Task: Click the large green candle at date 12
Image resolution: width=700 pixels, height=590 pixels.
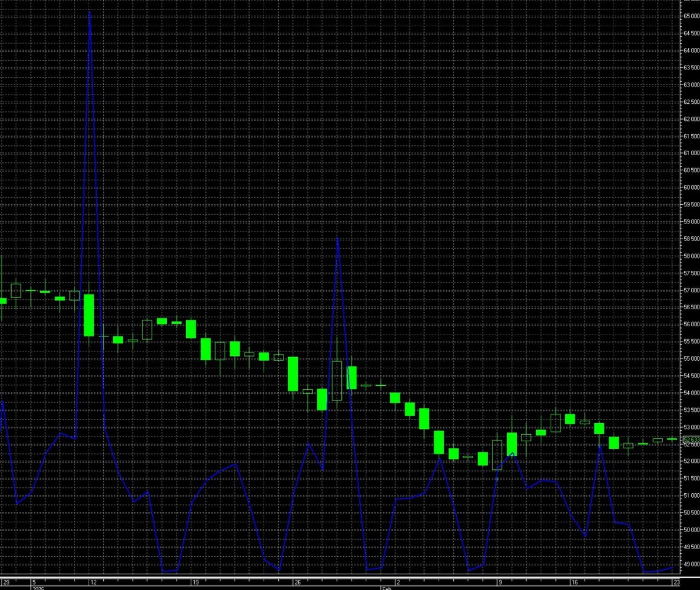Action: [89, 315]
